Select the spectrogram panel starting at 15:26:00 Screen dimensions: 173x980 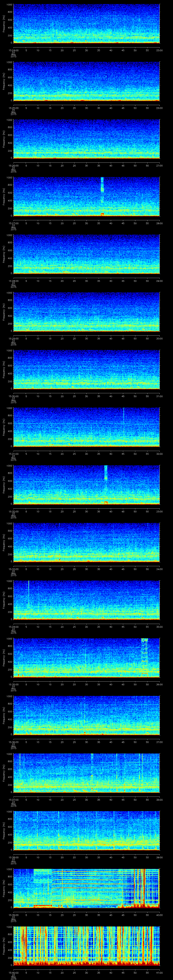pos(86,139)
